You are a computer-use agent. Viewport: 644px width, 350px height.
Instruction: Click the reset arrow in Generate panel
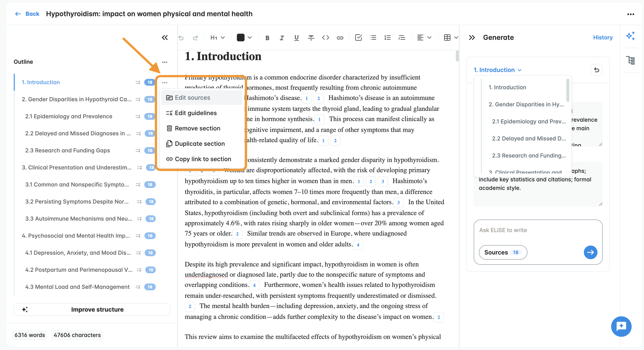click(x=596, y=70)
